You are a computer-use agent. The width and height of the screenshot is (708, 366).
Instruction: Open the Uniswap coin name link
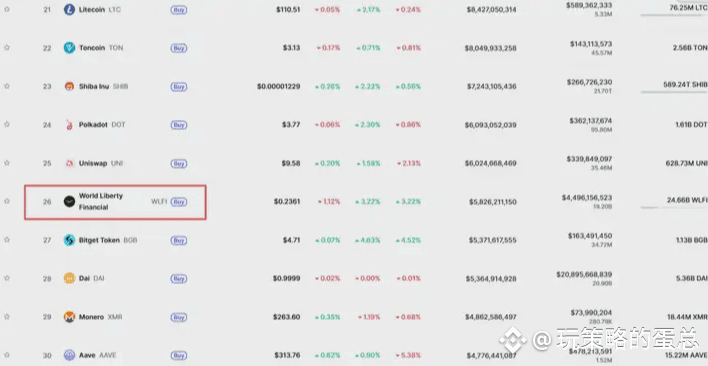pos(93,163)
